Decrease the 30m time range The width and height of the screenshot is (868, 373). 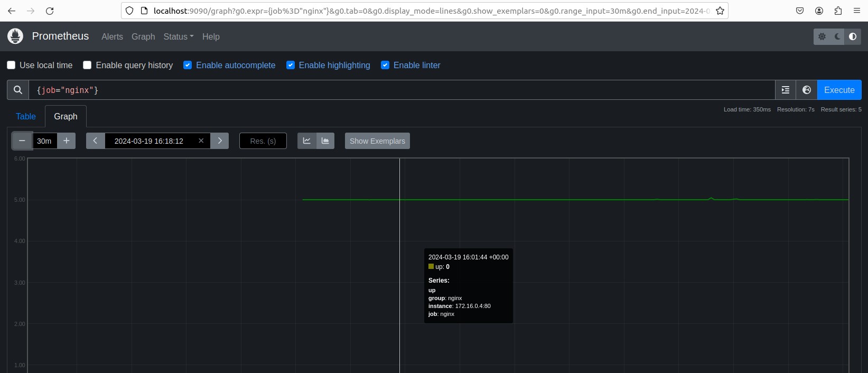coord(22,141)
